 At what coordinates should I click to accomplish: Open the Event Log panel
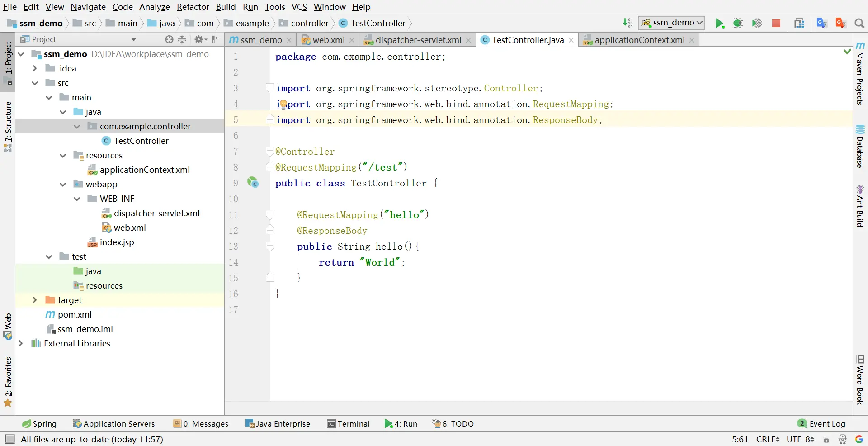pos(821,424)
